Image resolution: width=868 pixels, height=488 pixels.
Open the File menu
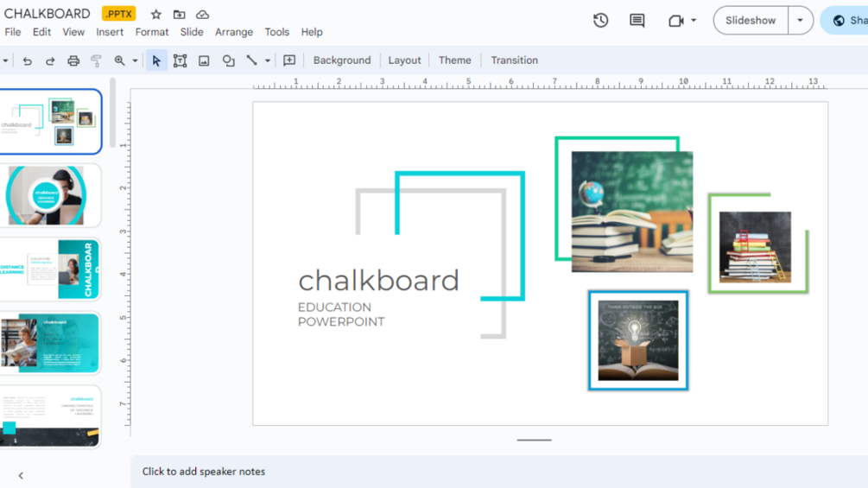click(x=13, y=32)
